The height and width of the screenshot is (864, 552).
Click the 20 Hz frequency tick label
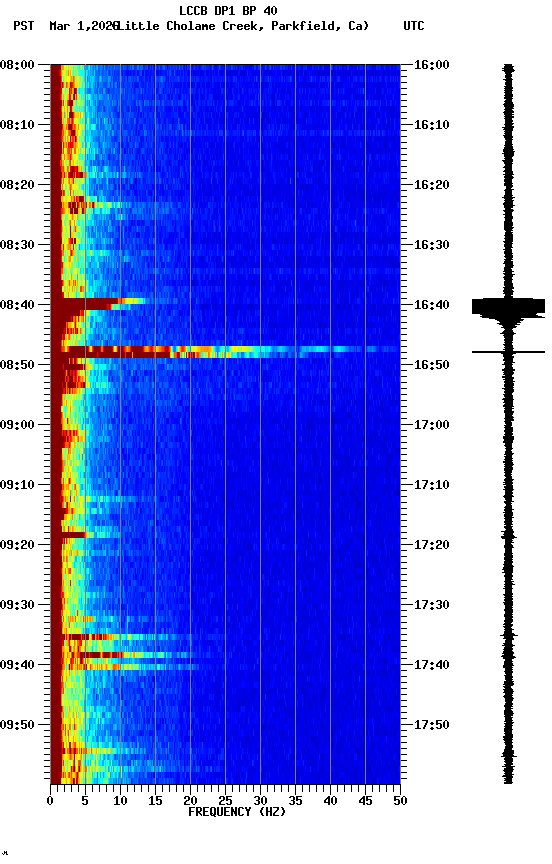(x=190, y=801)
